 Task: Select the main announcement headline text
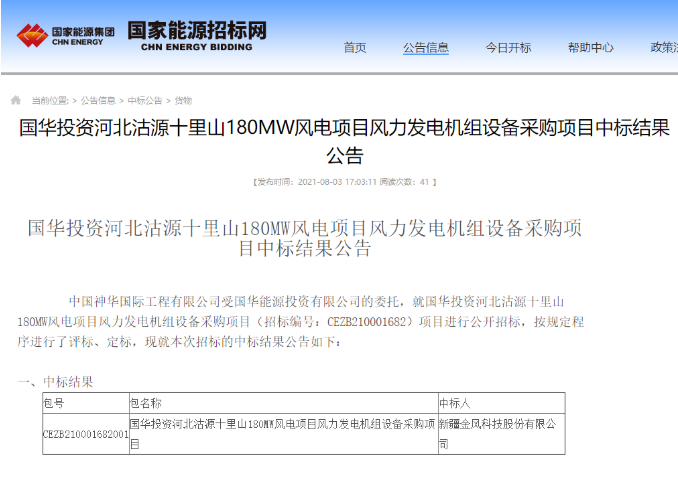344,141
